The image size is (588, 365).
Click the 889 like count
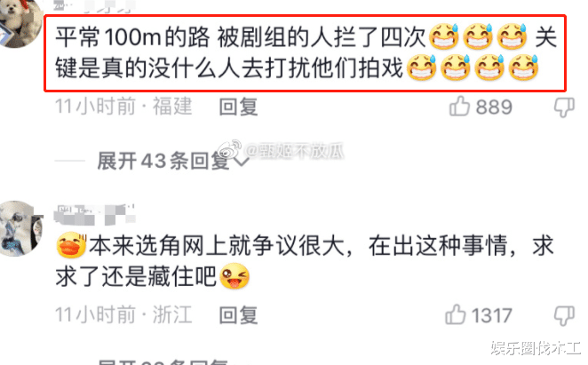tap(494, 107)
